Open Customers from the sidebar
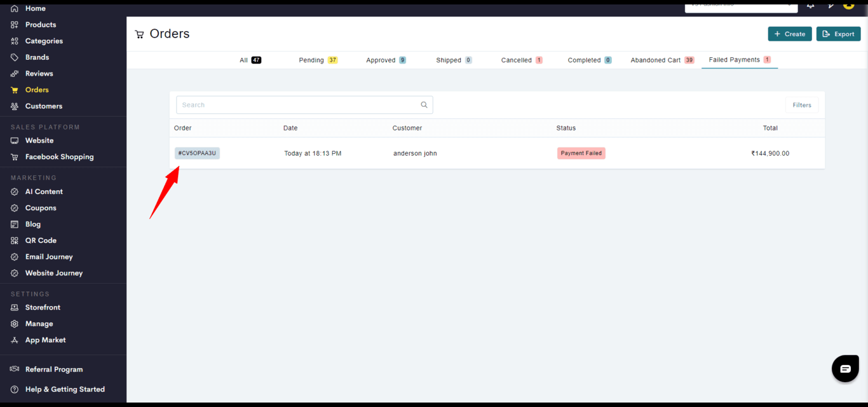The image size is (868, 407). click(x=43, y=106)
